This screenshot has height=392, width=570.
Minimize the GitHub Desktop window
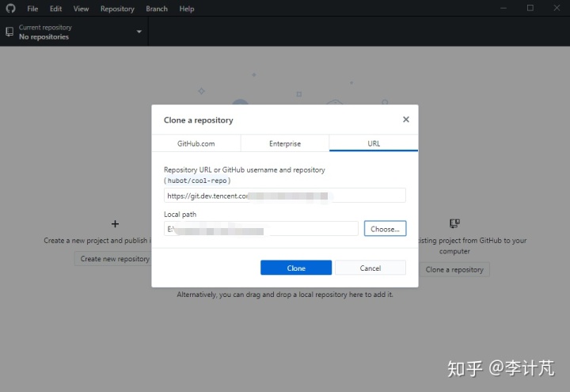coord(503,8)
